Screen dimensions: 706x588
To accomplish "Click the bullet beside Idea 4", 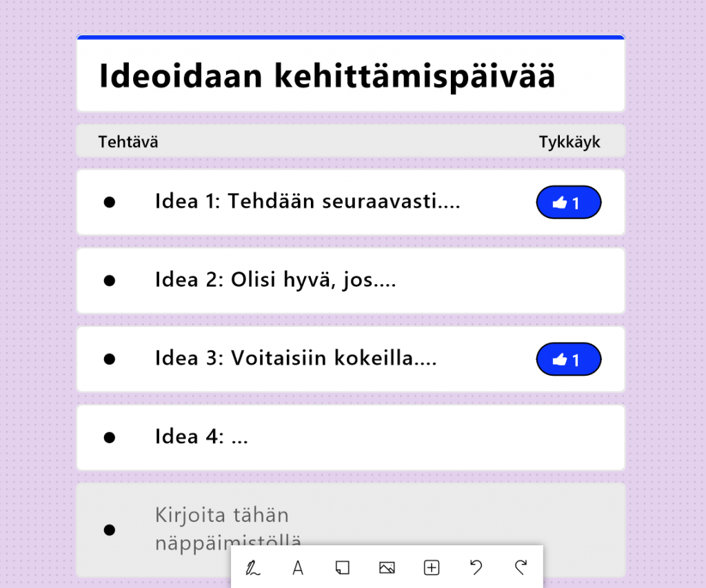I will [109, 437].
